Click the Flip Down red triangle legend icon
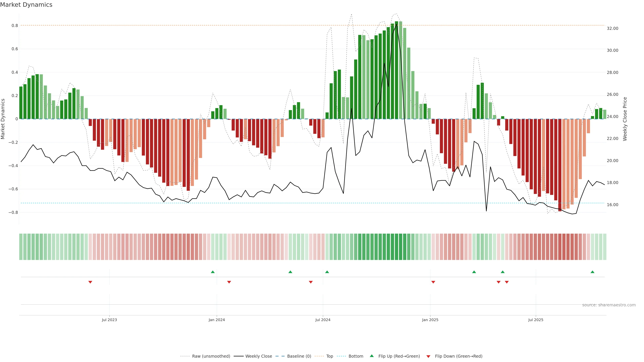Image resolution: width=644 pixels, height=362 pixels. click(x=428, y=356)
